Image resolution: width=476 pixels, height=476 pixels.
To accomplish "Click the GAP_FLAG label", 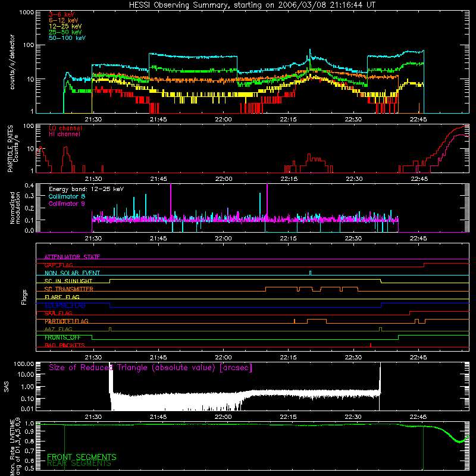I will 58,265.
